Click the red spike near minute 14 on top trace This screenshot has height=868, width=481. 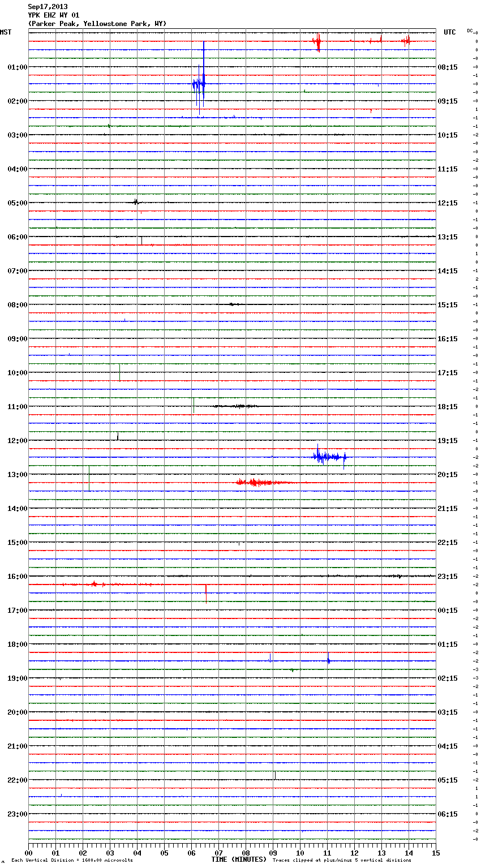coord(406,40)
